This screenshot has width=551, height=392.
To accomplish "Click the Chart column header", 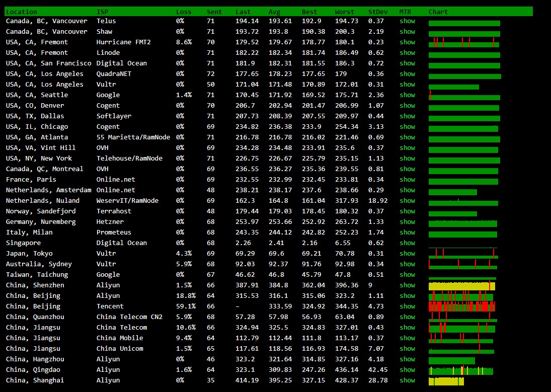I will tap(438, 12).
